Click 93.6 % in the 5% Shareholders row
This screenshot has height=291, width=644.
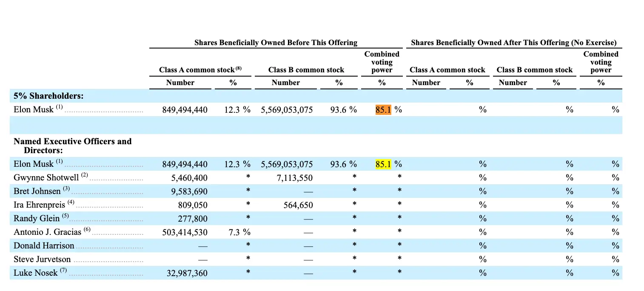coord(343,110)
